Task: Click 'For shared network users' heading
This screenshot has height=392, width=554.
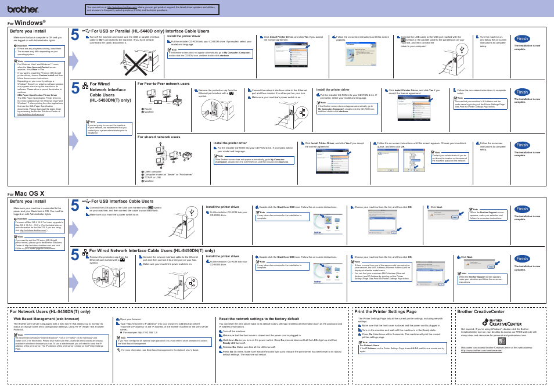Action: [159, 137]
